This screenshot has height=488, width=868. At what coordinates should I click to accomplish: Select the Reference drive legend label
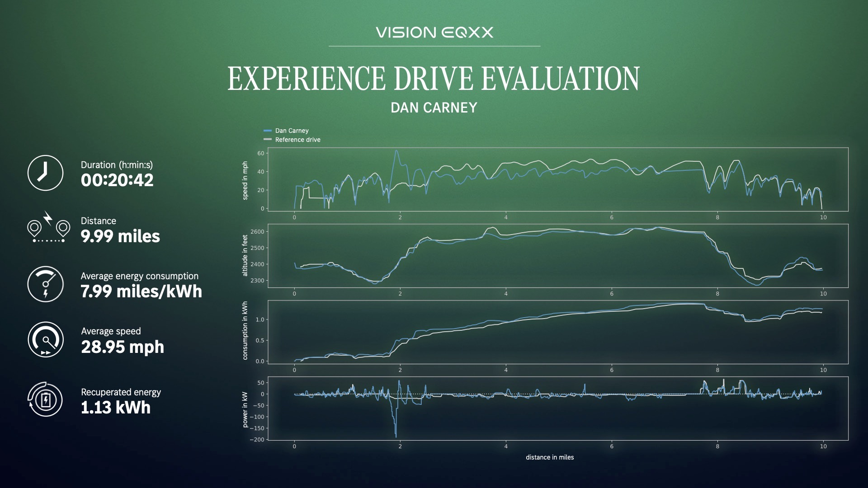pyautogui.click(x=297, y=140)
